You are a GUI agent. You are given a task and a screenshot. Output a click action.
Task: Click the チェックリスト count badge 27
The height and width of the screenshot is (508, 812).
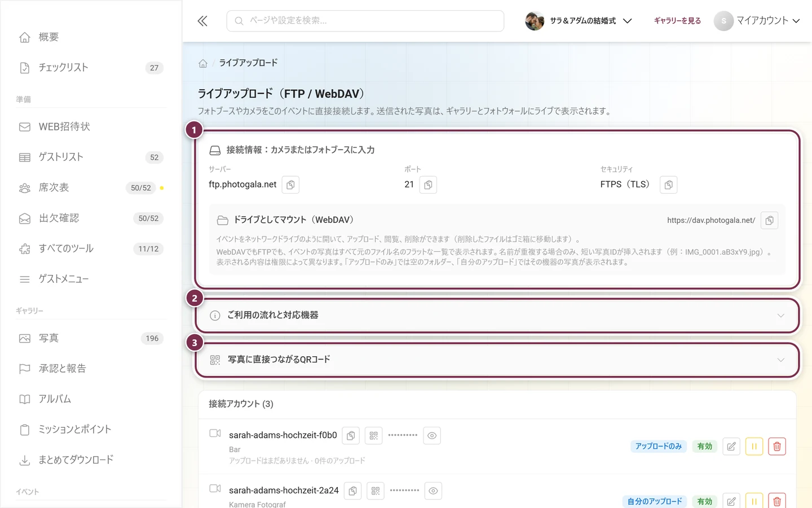[154, 68]
